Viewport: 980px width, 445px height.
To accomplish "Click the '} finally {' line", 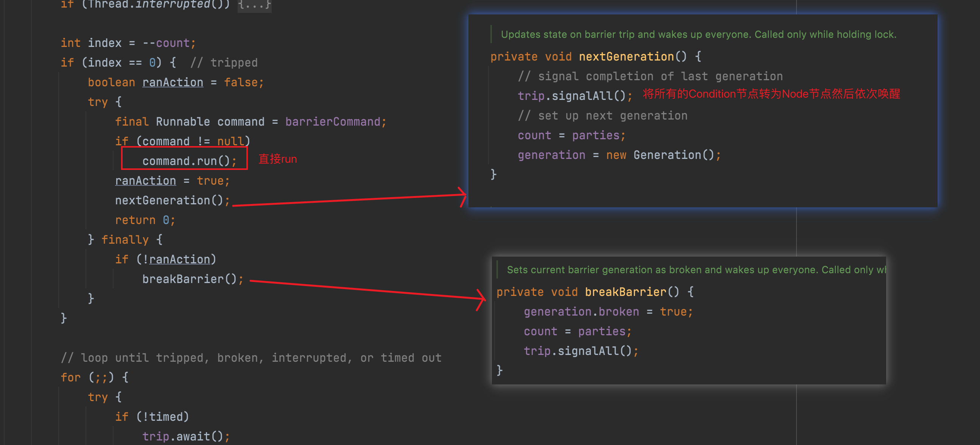I will click(x=125, y=239).
